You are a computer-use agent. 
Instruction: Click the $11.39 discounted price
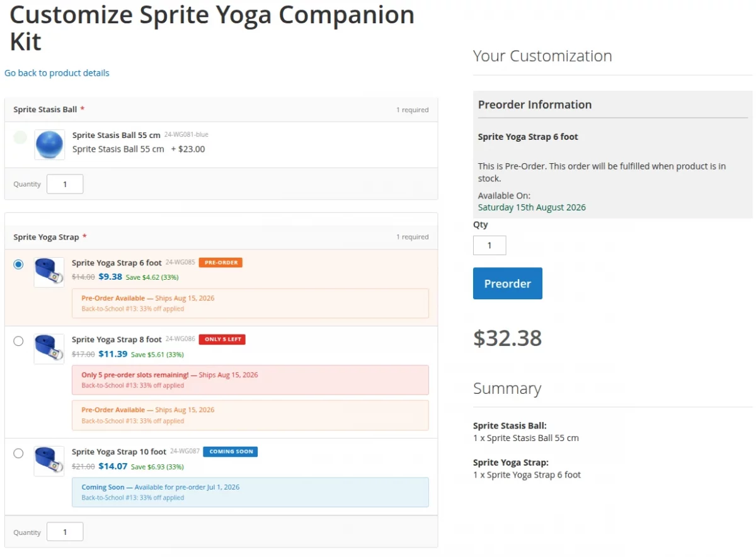click(113, 353)
